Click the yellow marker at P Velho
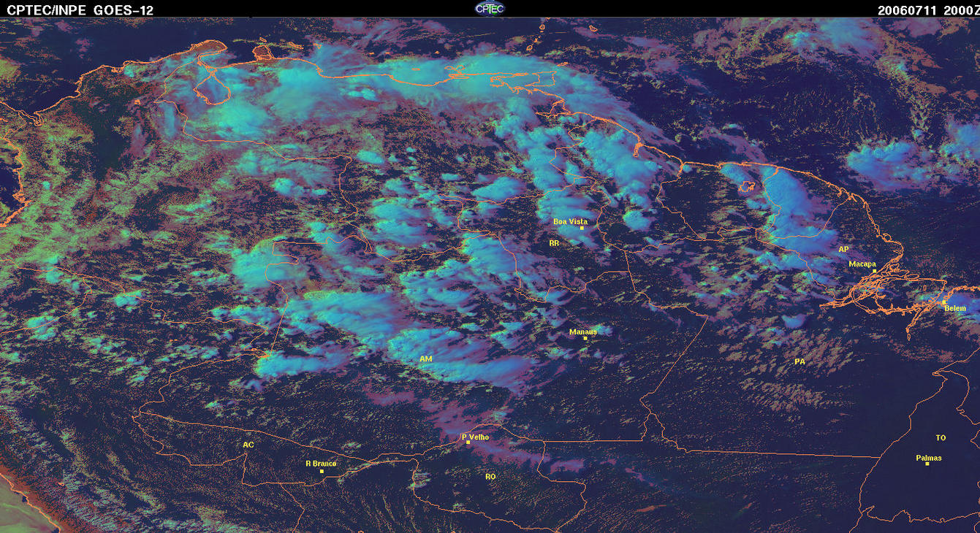The height and width of the screenshot is (533, 980). pos(468,442)
